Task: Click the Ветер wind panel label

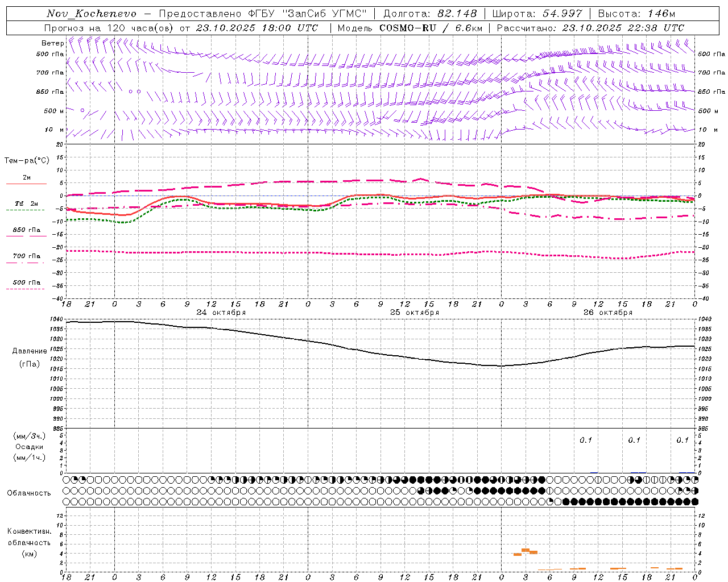Action: point(52,43)
